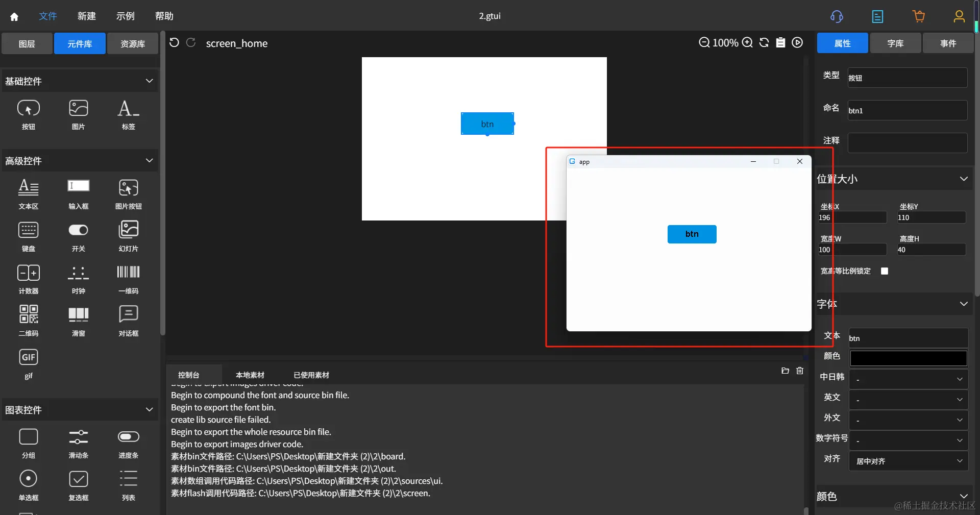Switch to the 资源库 tab
Viewport: 980px width, 515px height.
133,43
